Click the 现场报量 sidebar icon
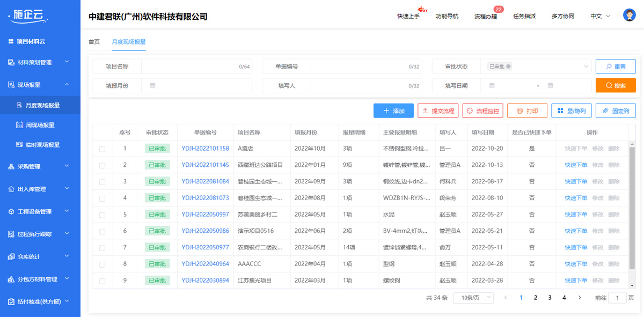This screenshot has width=644, height=317. [x=11, y=85]
